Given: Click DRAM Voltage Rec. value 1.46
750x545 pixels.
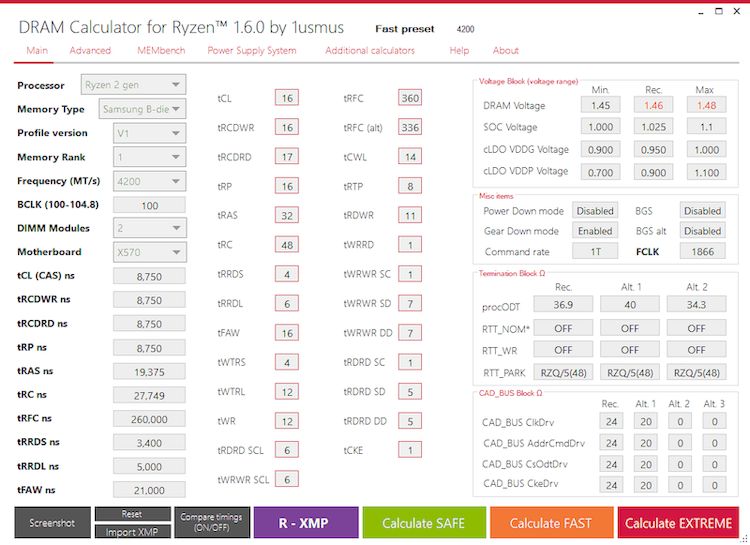Looking at the screenshot, I should click(653, 105).
